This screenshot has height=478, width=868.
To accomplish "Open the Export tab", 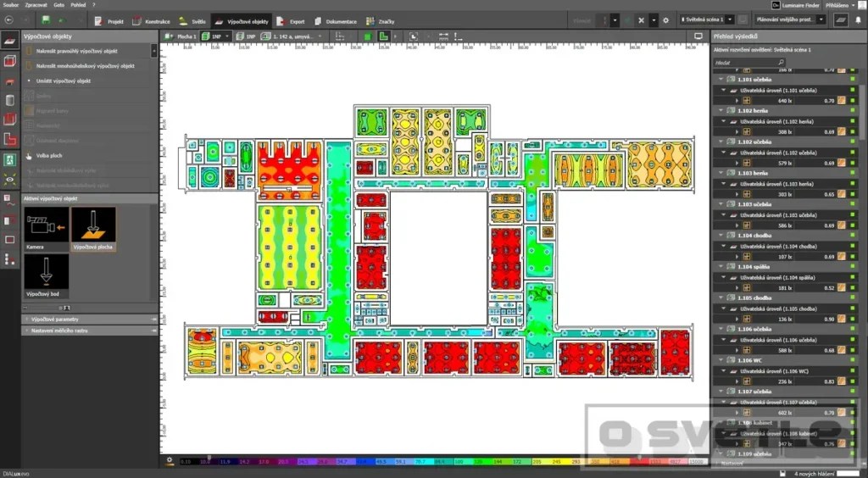I will click(x=292, y=21).
